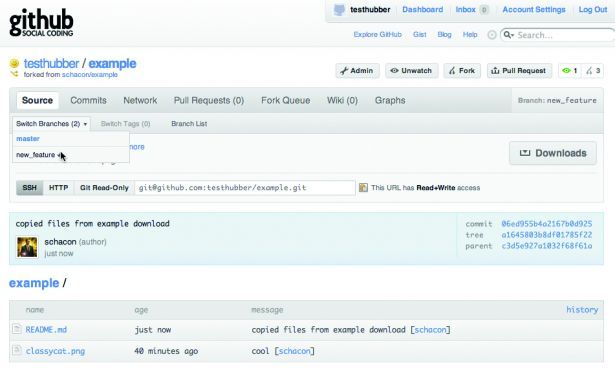Click the clone URL text field
This screenshot has height=372, width=615.
pyautogui.click(x=245, y=188)
